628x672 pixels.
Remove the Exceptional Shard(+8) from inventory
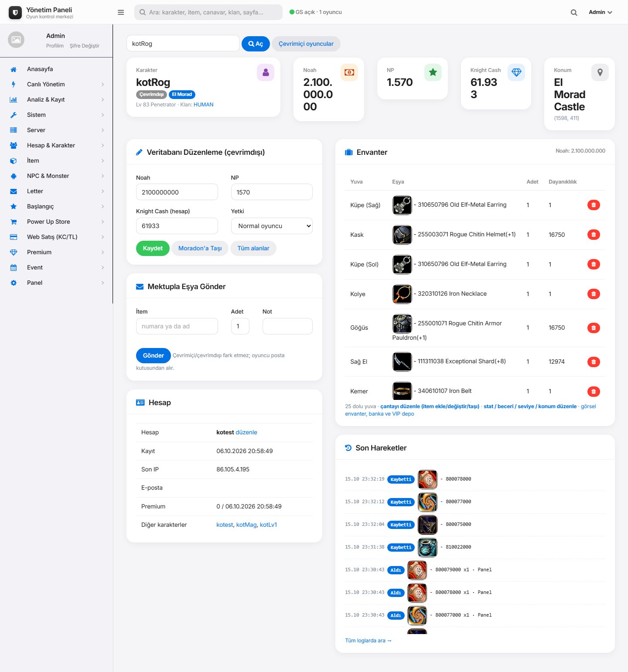(594, 362)
